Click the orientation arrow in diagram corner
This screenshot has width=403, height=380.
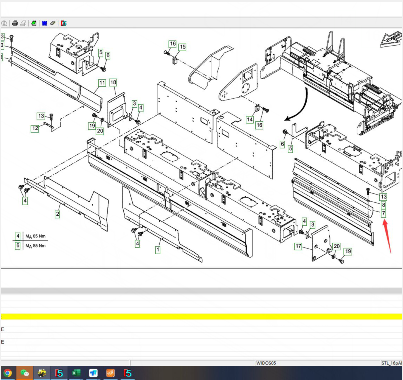(391, 39)
